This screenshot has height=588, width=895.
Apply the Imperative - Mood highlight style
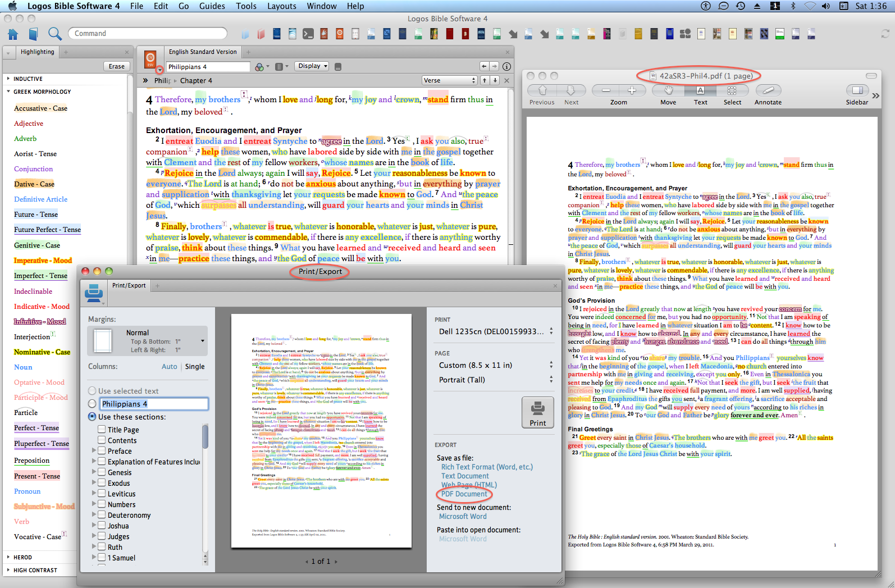pos(43,261)
